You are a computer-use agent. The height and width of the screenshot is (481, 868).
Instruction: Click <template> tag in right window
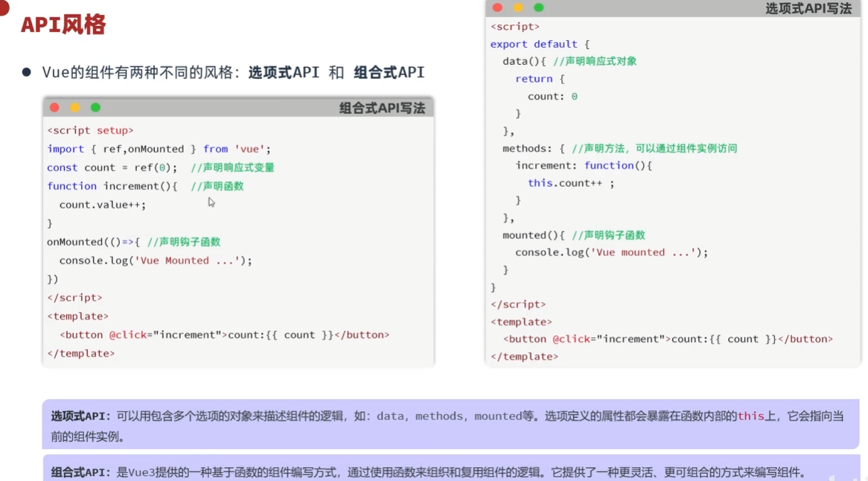(521, 322)
